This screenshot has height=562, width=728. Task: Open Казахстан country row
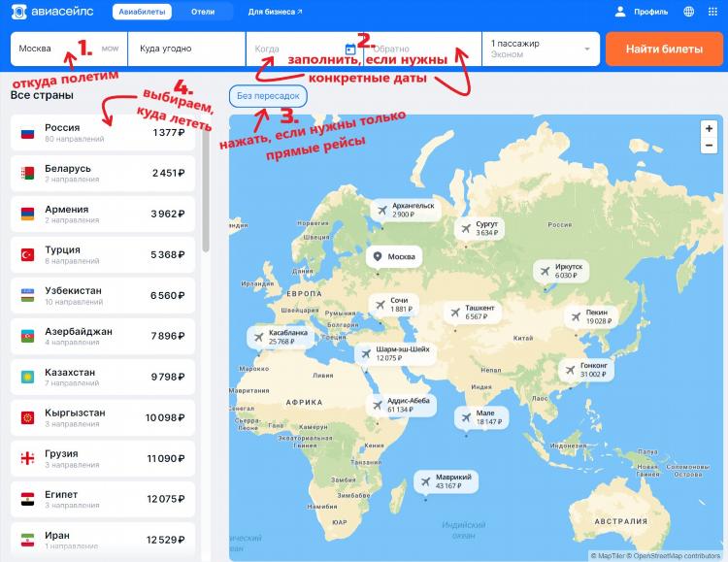tap(103, 378)
